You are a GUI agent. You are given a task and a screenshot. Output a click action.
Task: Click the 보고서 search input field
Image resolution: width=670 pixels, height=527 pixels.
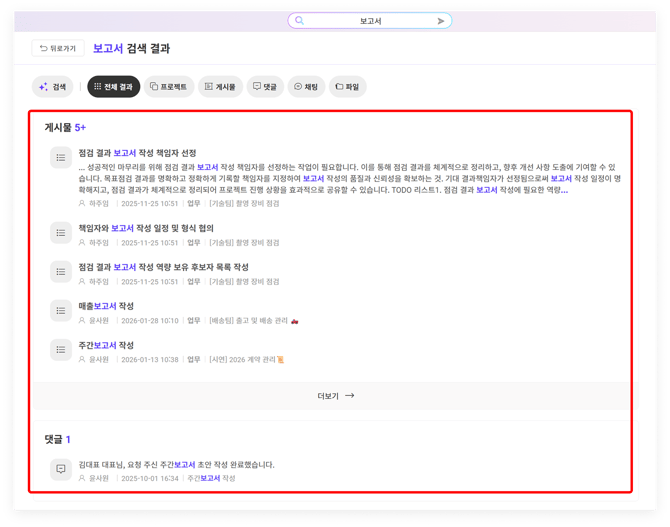pyautogui.click(x=370, y=21)
